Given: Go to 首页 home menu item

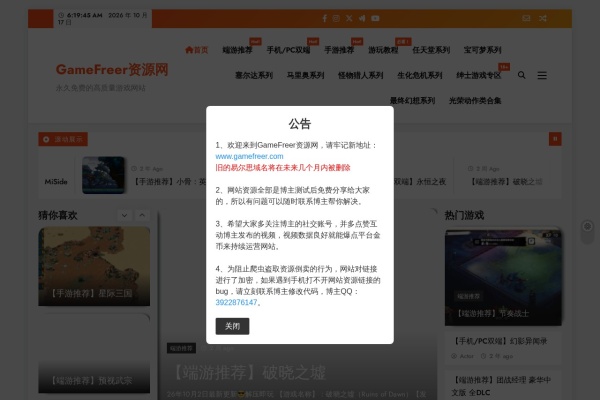Looking at the screenshot, I should coord(197,50).
